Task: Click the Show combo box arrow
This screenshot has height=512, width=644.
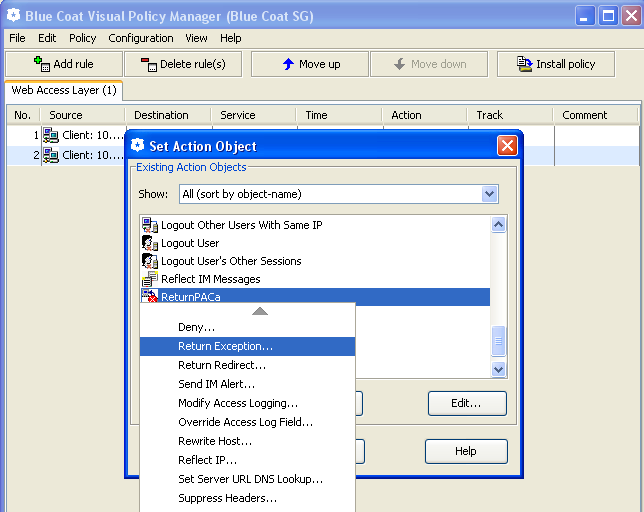Action: (x=489, y=194)
